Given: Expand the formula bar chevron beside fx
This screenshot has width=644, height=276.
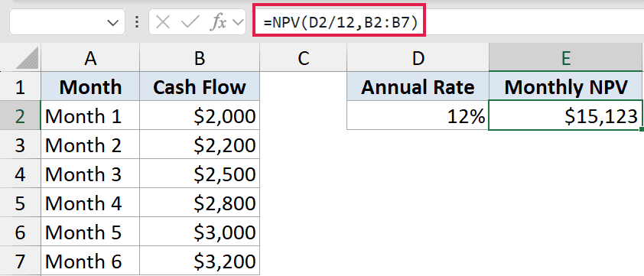Looking at the screenshot, I should (x=238, y=23).
